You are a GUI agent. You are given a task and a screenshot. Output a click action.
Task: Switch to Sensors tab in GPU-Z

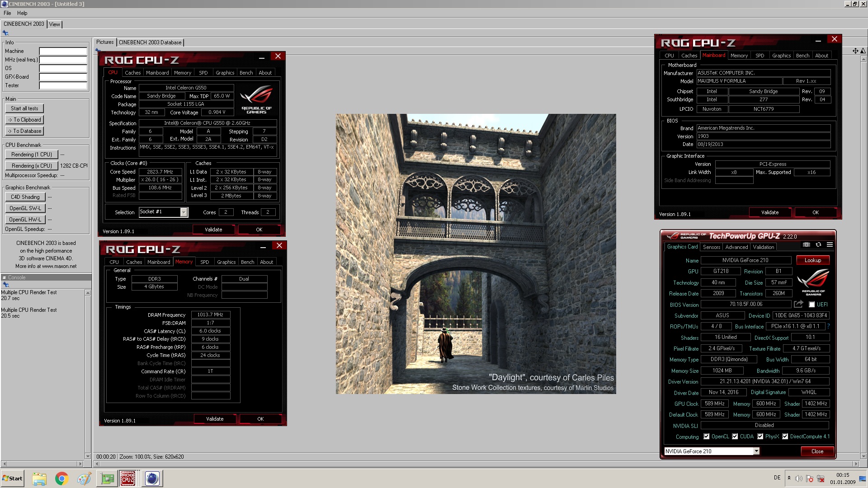712,247
